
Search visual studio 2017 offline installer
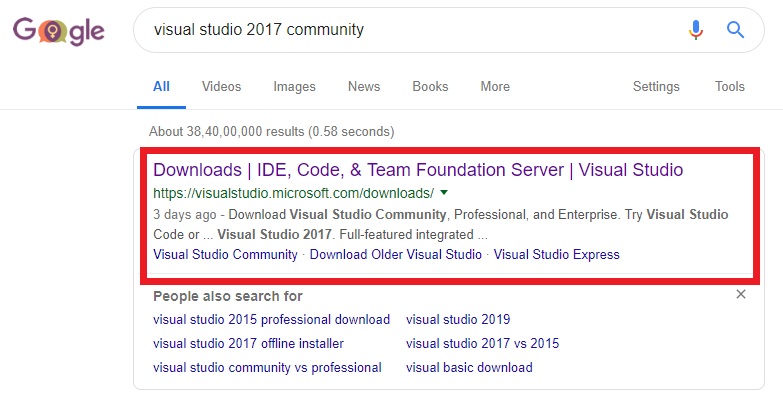tap(248, 344)
